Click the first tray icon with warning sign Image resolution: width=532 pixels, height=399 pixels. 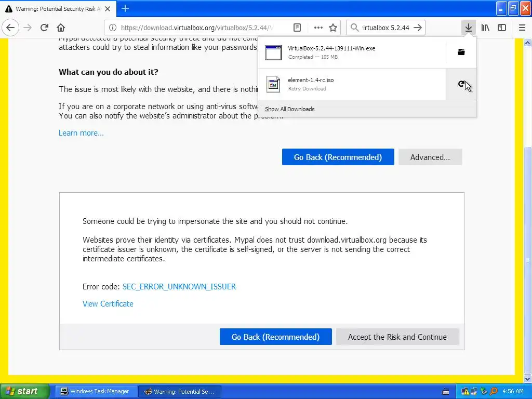coord(464,392)
